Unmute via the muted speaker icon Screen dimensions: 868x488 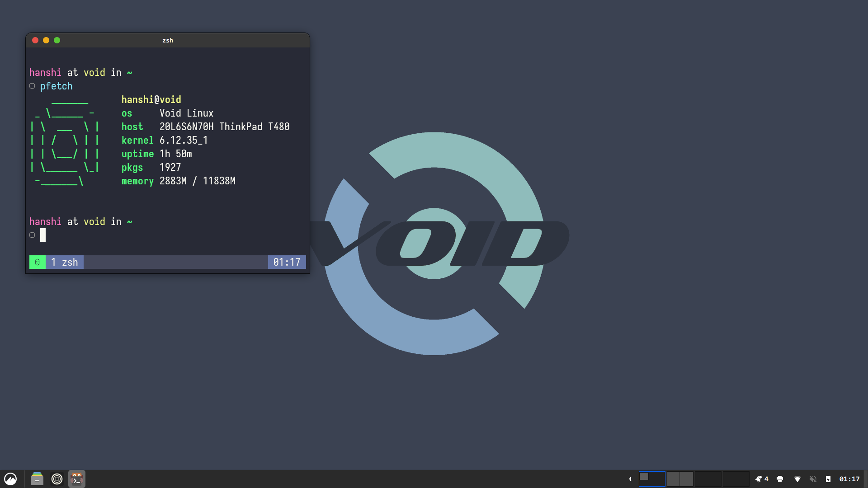[x=813, y=479]
